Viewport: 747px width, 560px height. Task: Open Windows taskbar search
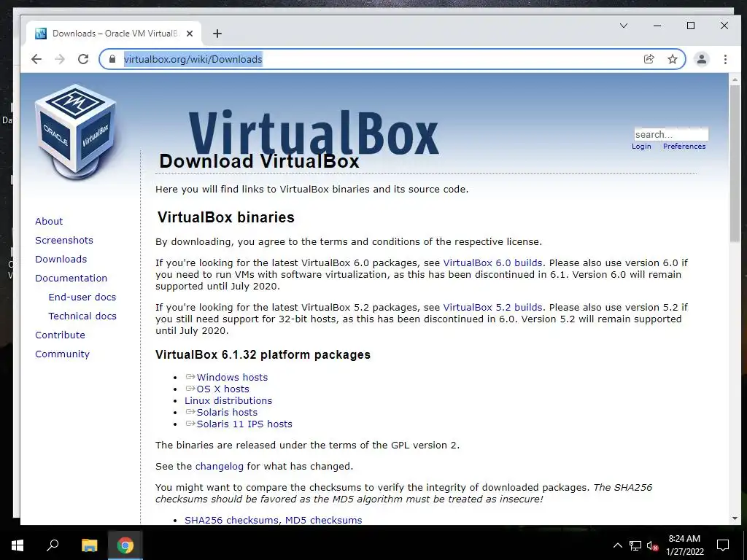tap(53, 545)
